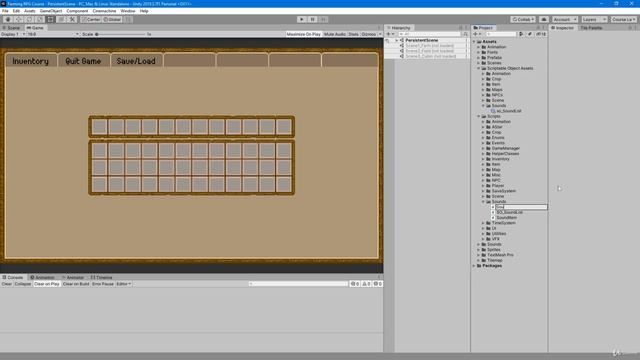Switch to the Timeline tab

pos(102,277)
